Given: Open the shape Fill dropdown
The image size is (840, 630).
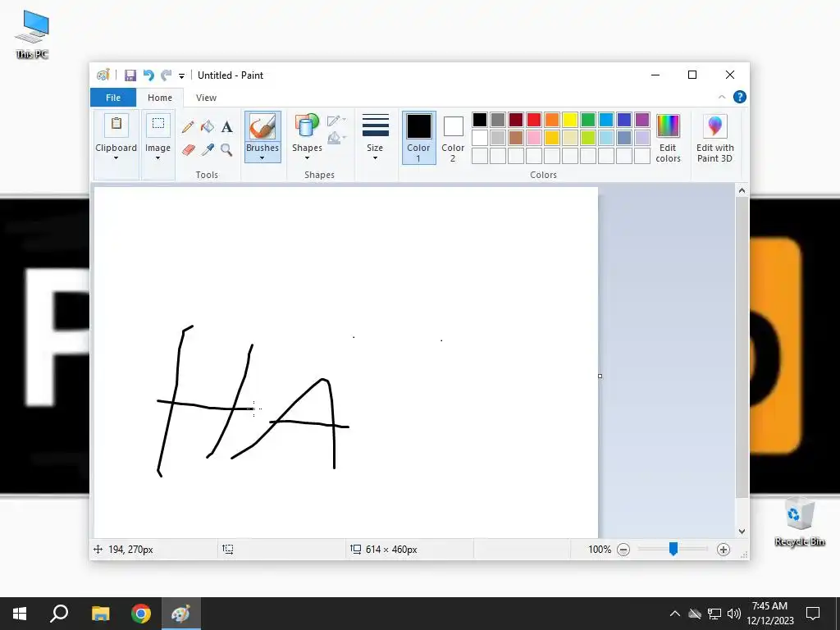Looking at the screenshot, I should point(336,138).
